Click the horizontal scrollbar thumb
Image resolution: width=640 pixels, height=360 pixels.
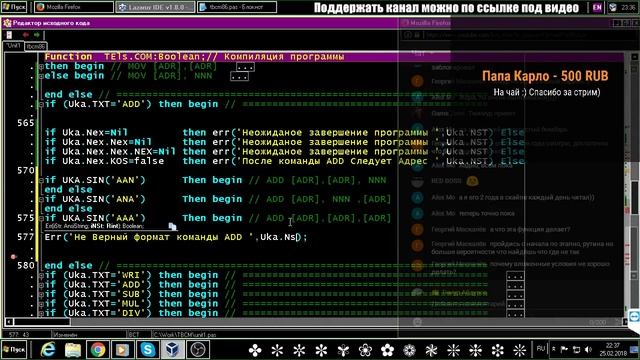pos(42,322)
